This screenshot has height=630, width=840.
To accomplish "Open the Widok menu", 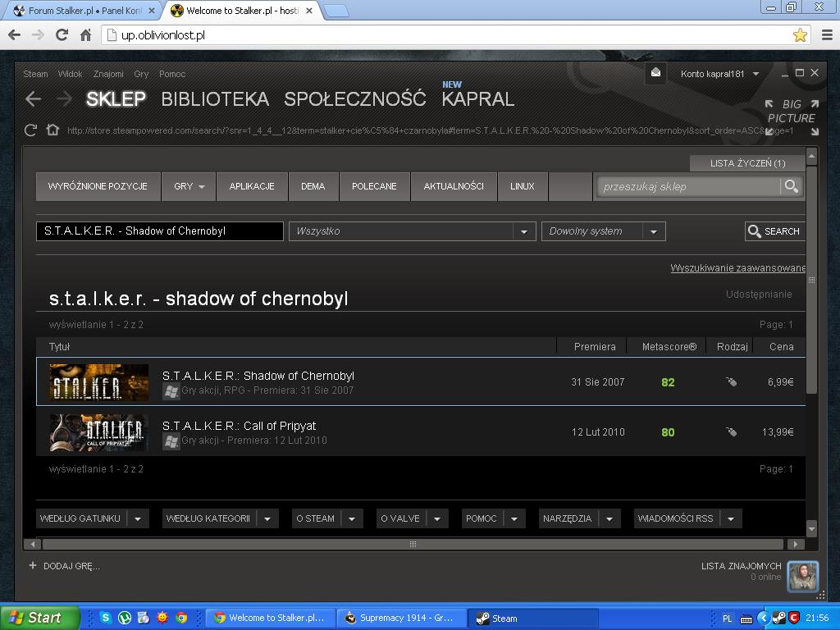I will [x=71, y=74].
